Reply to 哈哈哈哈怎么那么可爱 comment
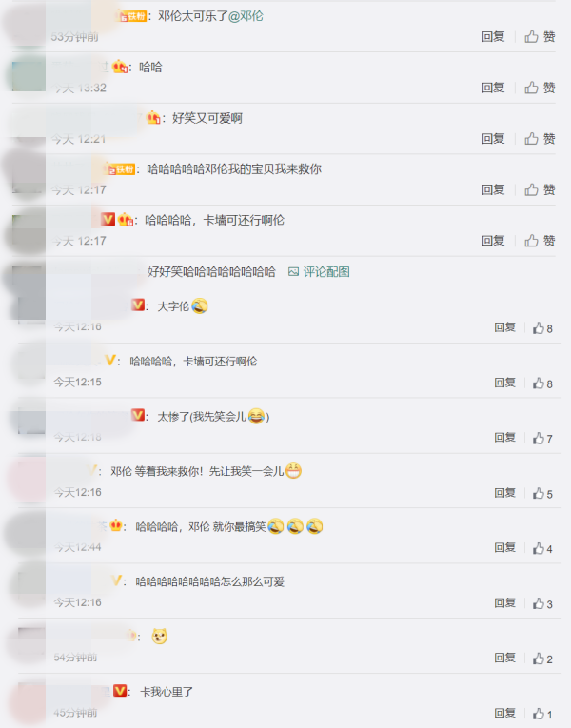 click(505, 603)
